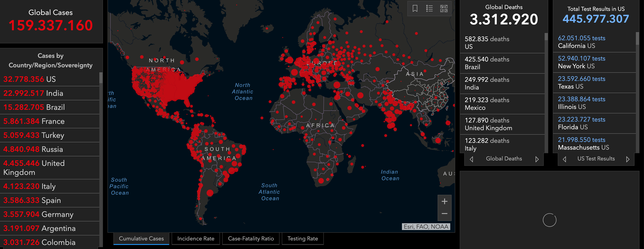This screenshot has width=644, height=249.
Task: Click the Global Deaths list scrollbar
Action: pyautogui.click(x=546, y=37)
